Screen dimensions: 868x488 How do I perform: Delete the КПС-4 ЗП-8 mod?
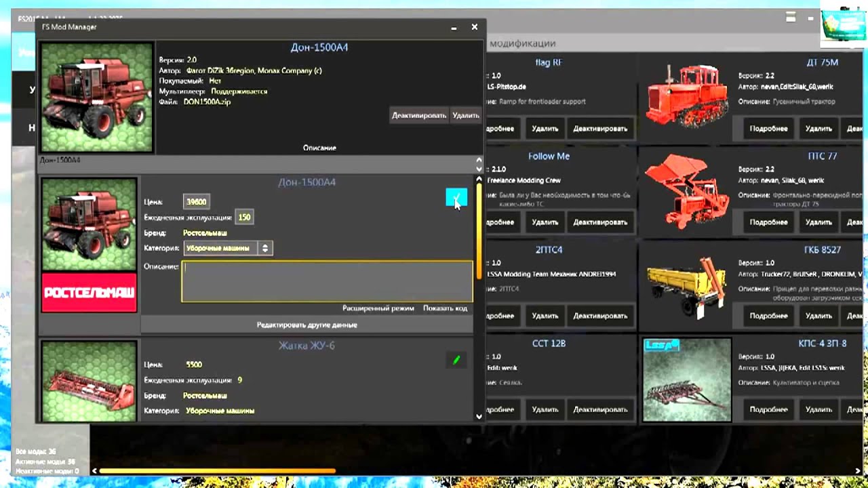click(818, 409)
